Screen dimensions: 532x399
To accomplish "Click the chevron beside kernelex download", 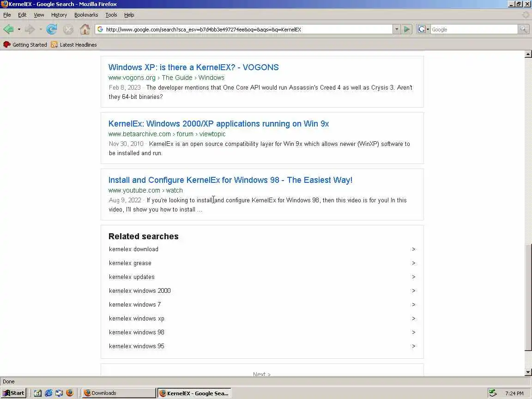I will click(x=413, y=249).
